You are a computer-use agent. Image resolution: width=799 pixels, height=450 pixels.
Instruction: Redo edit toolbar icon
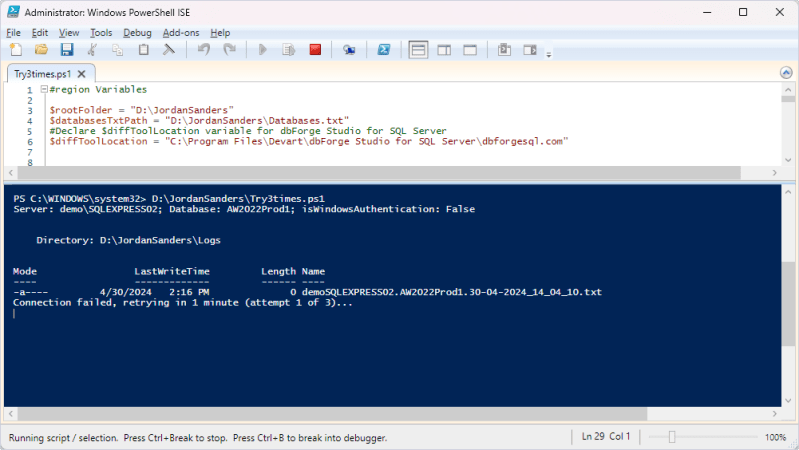pos(230,49)
